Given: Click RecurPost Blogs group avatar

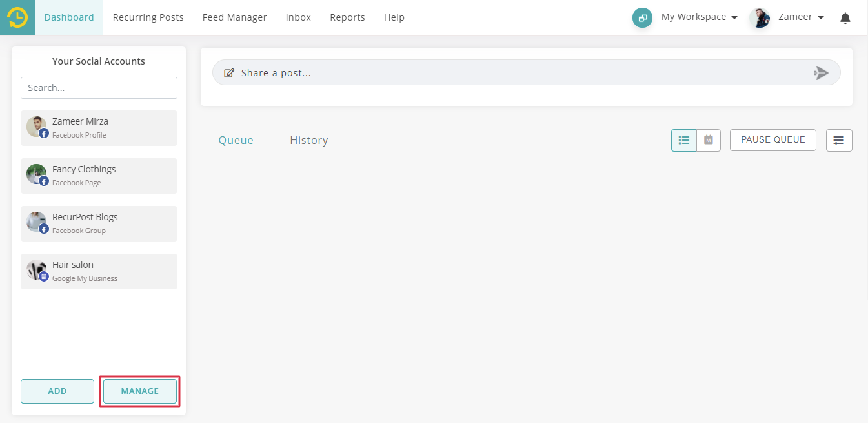Looking at the screenshot, I should (37, 222).
